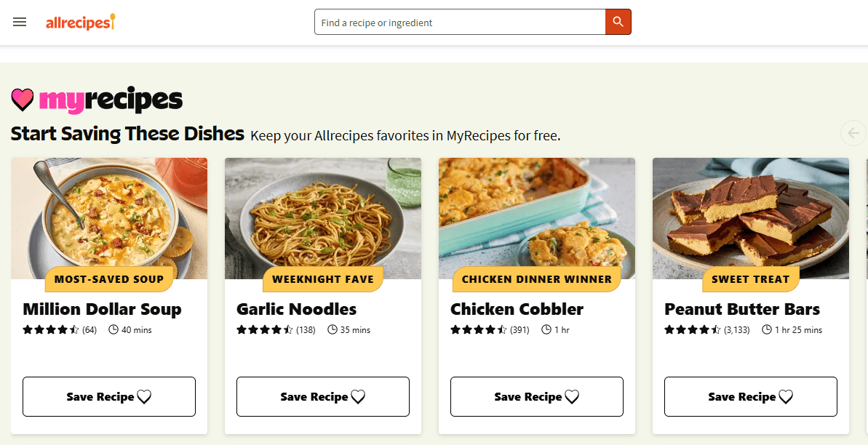Type in the recipe search field
The width and height of the screenshot is (868, 445).
click(460, 23)
